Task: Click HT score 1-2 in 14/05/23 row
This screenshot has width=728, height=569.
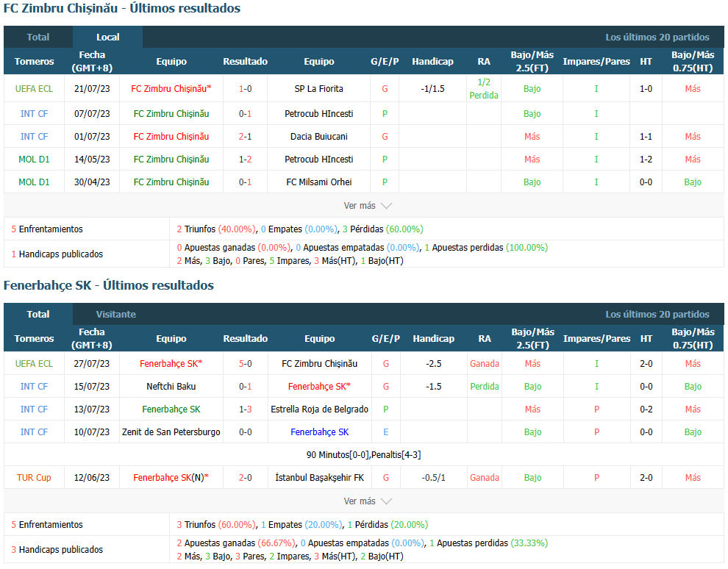Action: tap(646, 160)
